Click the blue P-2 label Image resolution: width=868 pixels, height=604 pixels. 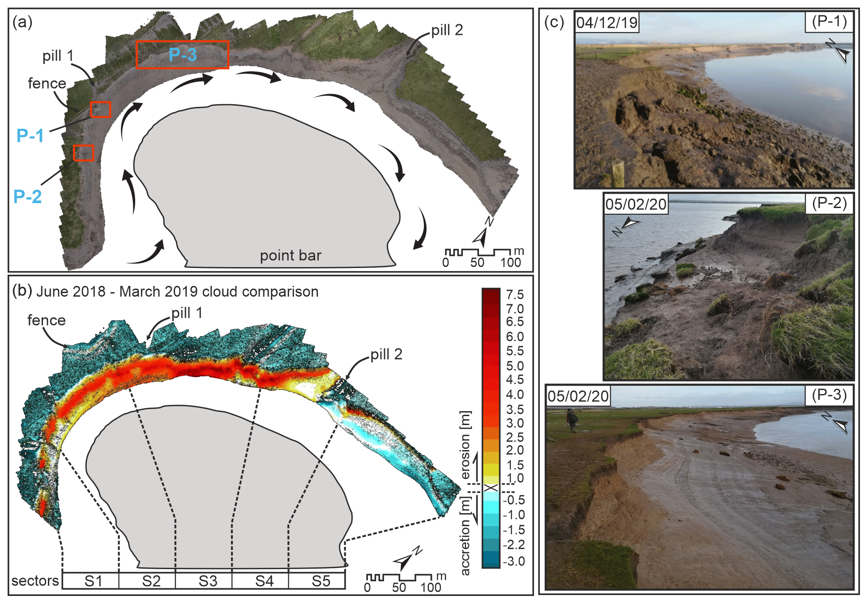(x=27, y=197)
